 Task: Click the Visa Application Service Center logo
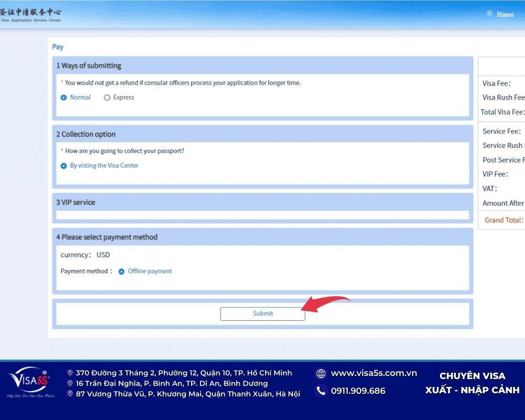point(30,15)
